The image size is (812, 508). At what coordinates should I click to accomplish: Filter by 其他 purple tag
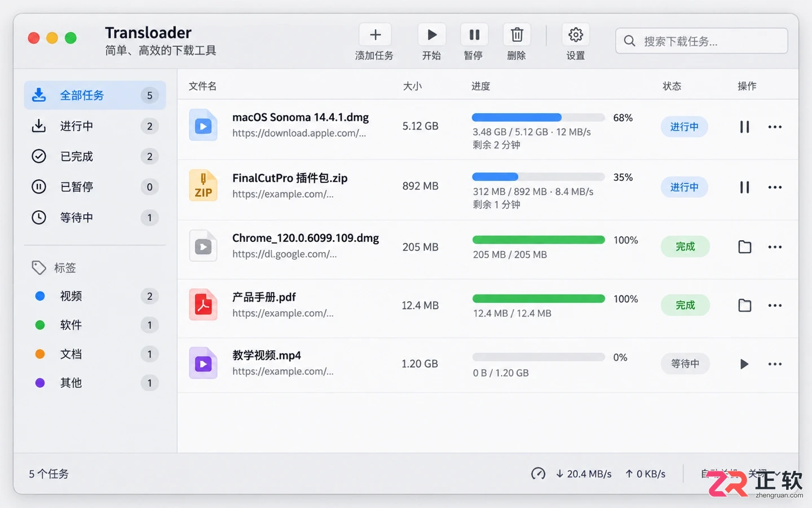pos(95,383)
